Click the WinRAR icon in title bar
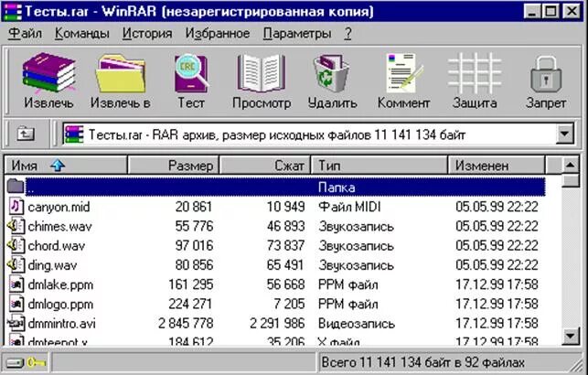The height and width of the screenshot is (375, 588). (12, 11)
